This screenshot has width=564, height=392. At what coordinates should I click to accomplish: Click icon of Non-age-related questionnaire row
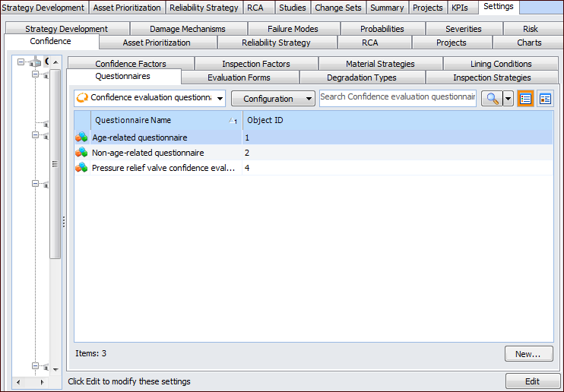click(81, 153)
